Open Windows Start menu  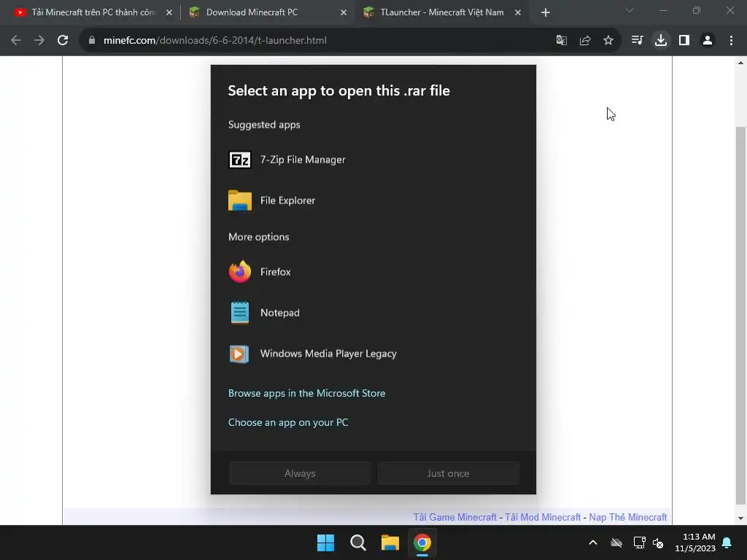point(326,542)
